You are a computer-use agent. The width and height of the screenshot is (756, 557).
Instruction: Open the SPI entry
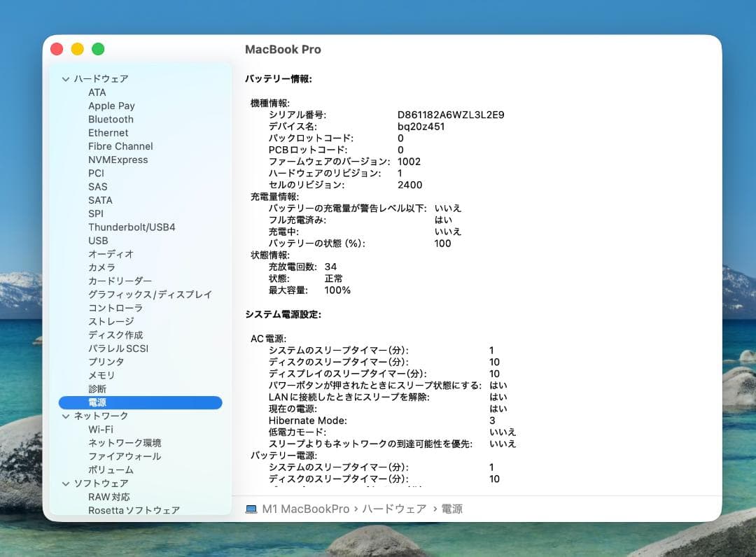tap(96, 214)
